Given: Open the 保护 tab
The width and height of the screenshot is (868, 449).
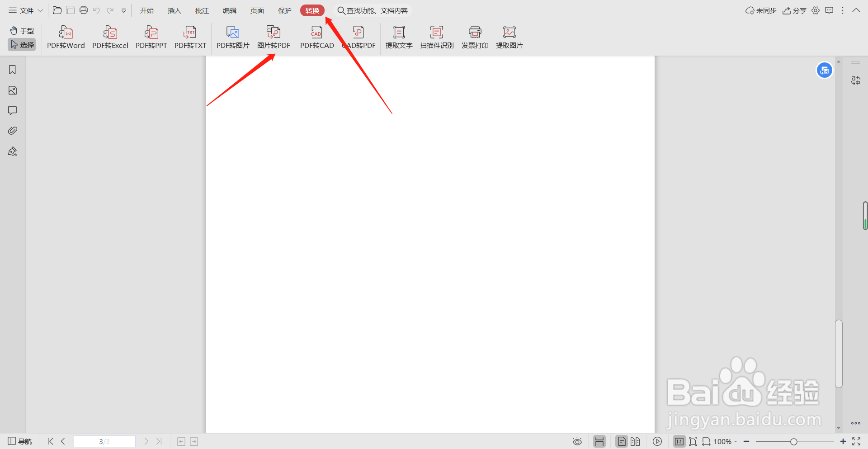Looking at the screenshot, I should [x=285, y=10].
